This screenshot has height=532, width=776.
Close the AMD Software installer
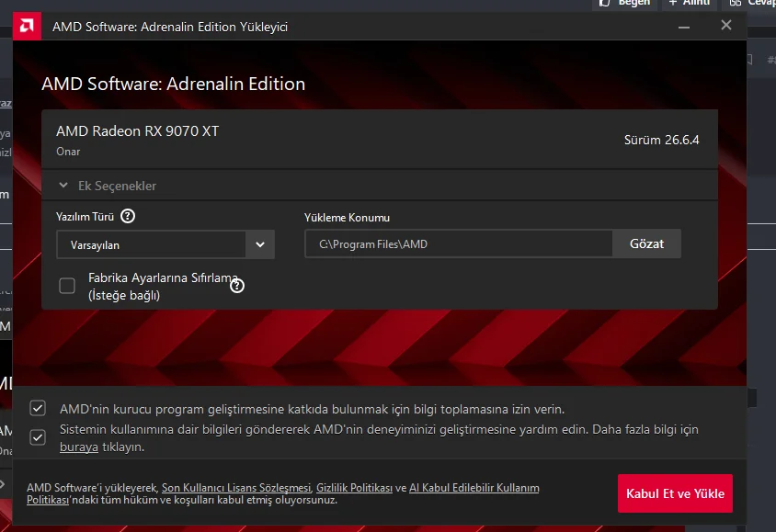click(726, 25)
